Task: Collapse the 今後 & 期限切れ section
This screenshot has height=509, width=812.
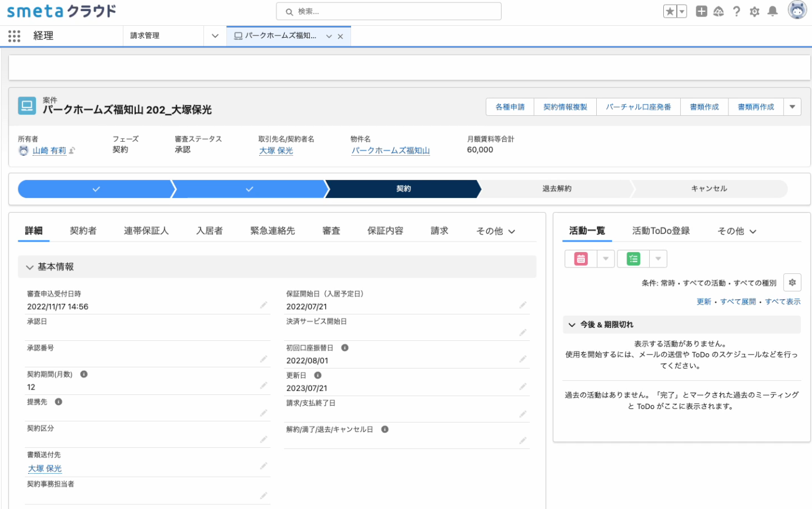Action: pyautogui.click(x=572, y=324)
